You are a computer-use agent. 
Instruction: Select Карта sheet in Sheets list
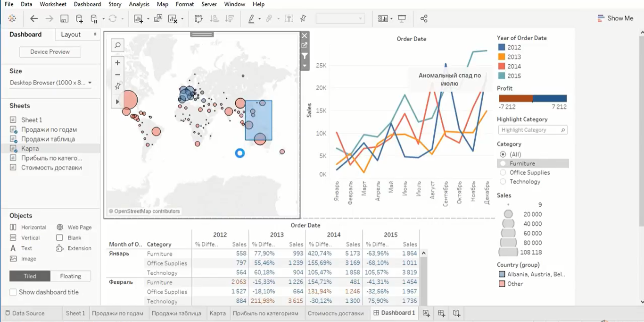[30, 148]
